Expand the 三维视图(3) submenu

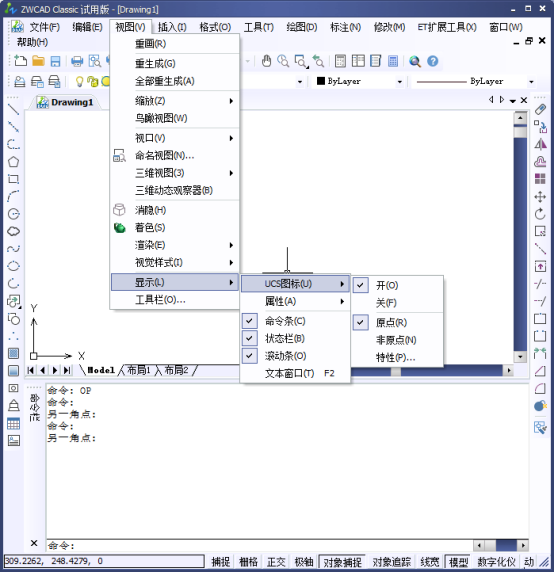tap(174, 173)
